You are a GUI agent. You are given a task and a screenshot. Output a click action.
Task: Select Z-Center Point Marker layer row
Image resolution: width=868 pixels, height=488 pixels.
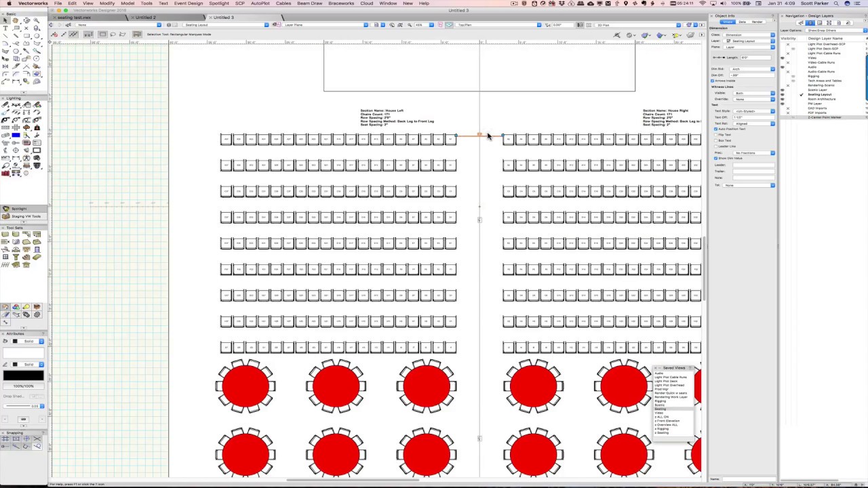[824, 117]
